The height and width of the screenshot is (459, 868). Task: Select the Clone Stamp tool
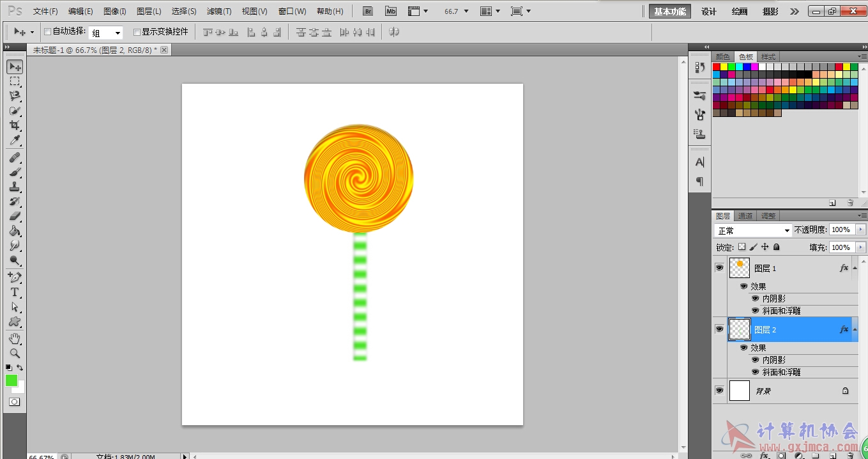pos(15,187)
